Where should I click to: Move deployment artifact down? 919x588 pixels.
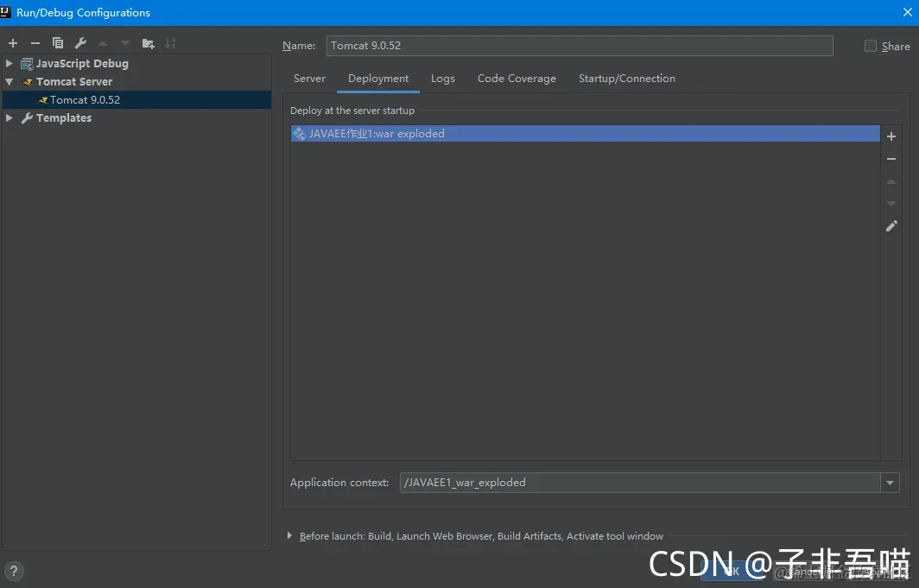[890, 204]
